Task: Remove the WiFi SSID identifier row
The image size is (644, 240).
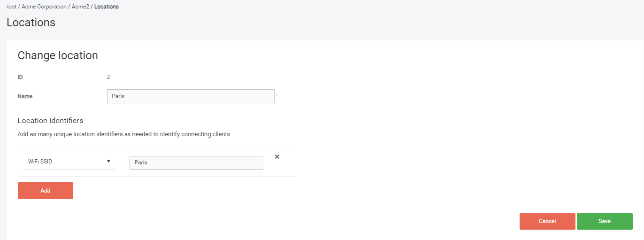Action: [277, 157]
